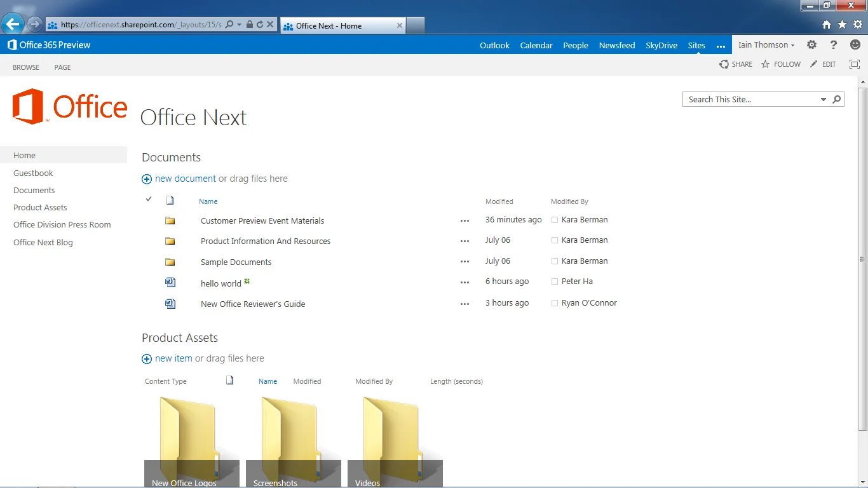Open ellipsis menu for Sample Documents
The height and width of the screenshot is (488, 868).
(x=465, y=262)
